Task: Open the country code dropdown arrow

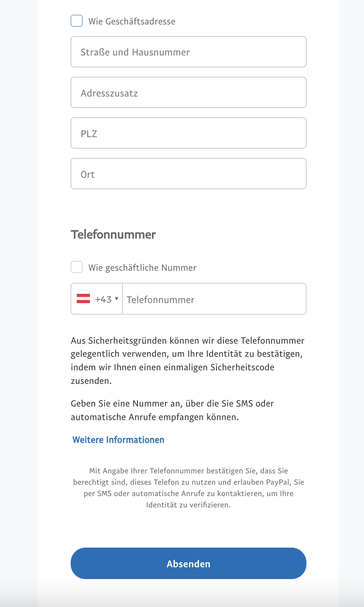Action: click(x=117, y=299)
